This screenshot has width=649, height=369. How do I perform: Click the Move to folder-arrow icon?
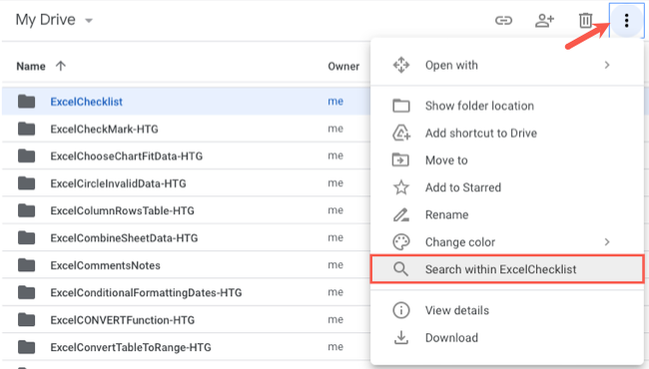[401, 160]
